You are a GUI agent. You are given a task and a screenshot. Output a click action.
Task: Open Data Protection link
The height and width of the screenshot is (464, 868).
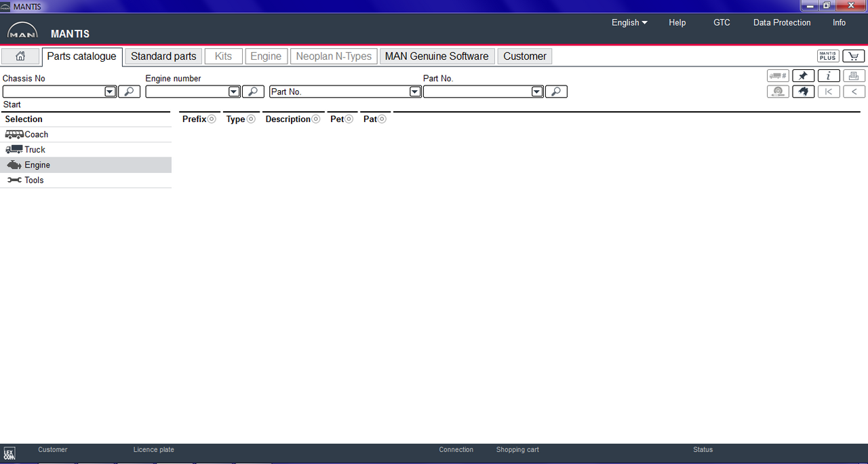(782, 22)
